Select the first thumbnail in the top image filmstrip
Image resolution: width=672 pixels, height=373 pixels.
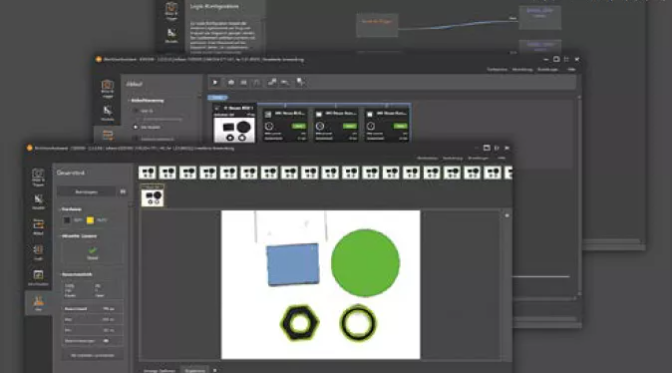pos(147,173)
